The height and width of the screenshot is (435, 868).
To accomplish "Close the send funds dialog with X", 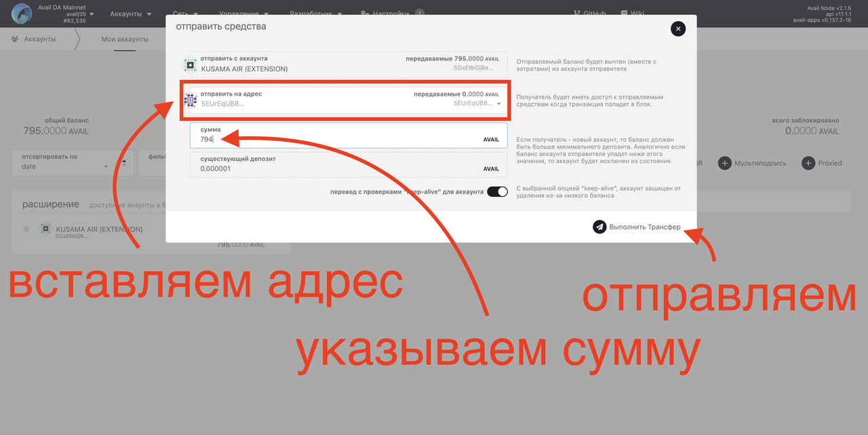I will 678,29.
